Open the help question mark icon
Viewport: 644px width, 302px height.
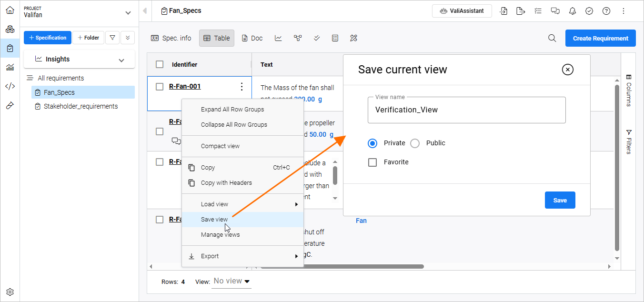[x=606, y=11]
